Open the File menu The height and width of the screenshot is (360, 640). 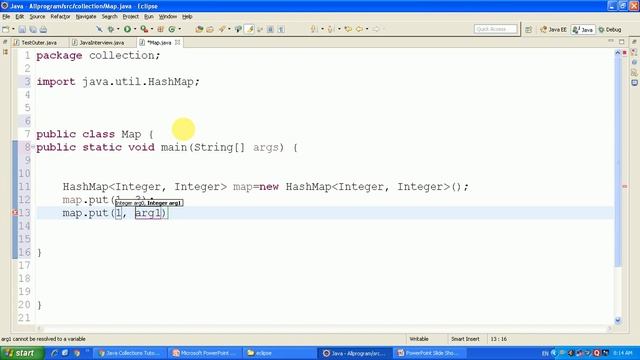6,17
